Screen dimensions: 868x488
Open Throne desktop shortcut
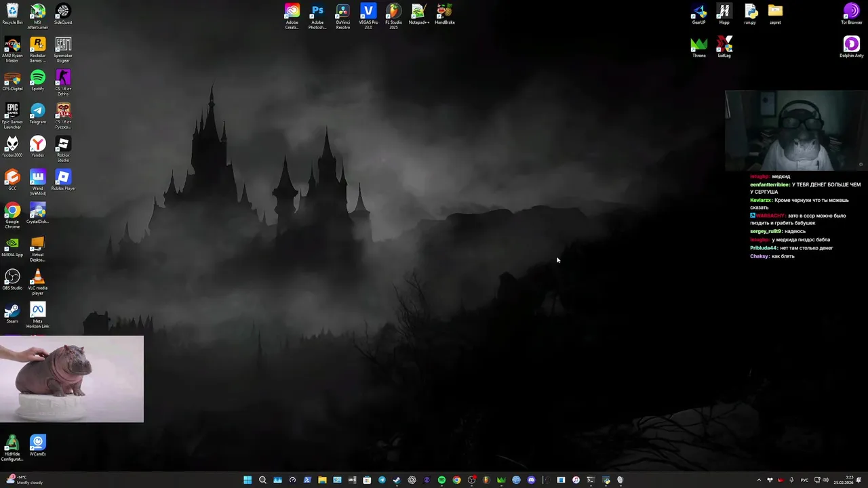point(699,47)
